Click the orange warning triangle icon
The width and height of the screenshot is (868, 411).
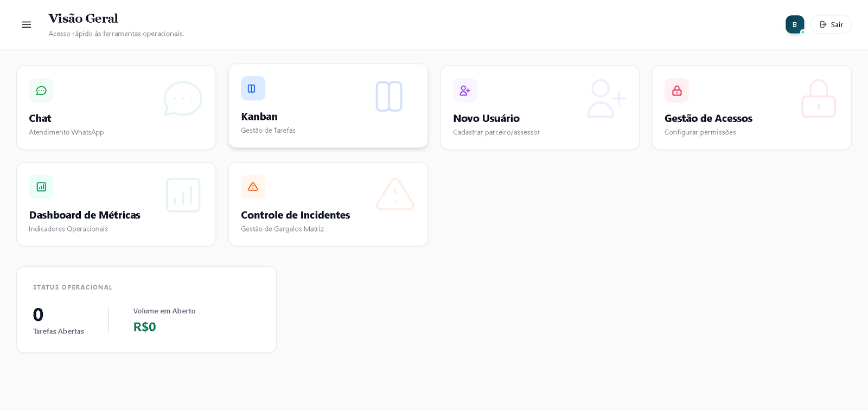coord(253,187)
